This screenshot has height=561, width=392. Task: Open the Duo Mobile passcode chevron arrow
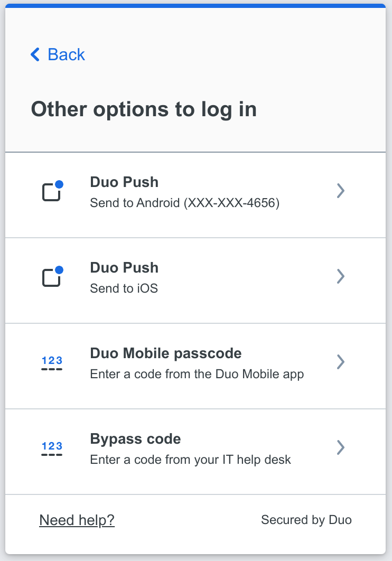click(x=341, y=362)
